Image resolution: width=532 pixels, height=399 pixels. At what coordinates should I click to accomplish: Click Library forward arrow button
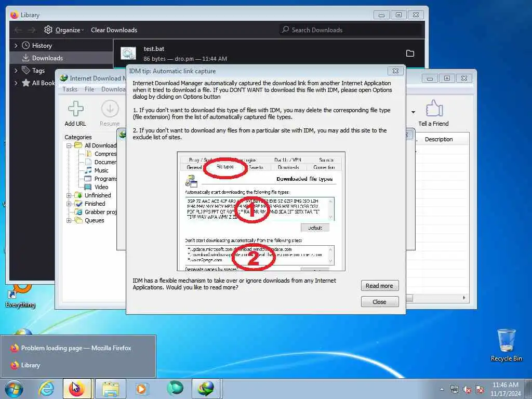32,30
